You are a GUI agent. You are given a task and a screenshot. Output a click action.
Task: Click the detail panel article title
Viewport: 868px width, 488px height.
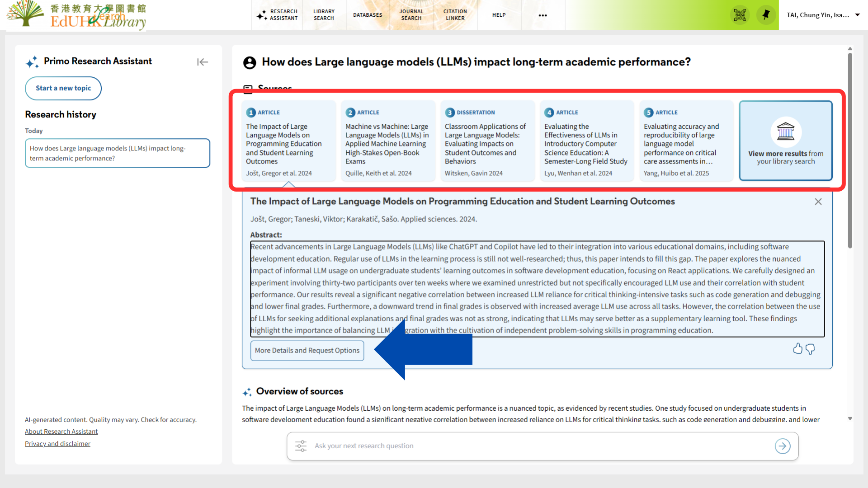462,202
